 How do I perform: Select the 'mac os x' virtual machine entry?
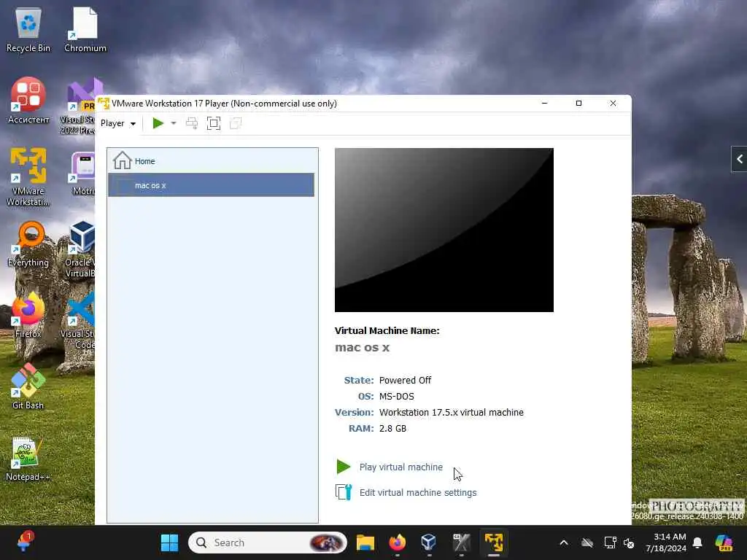pos(212,185)
